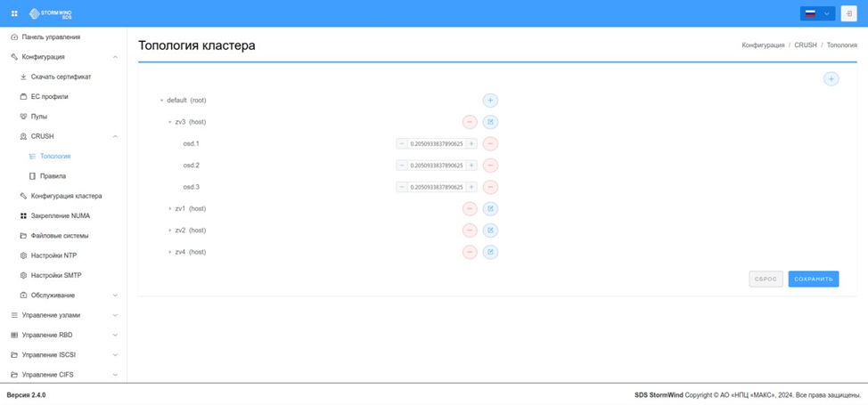
Task: Click Конфигурация breadcrumb link
Action: point(763,45)
